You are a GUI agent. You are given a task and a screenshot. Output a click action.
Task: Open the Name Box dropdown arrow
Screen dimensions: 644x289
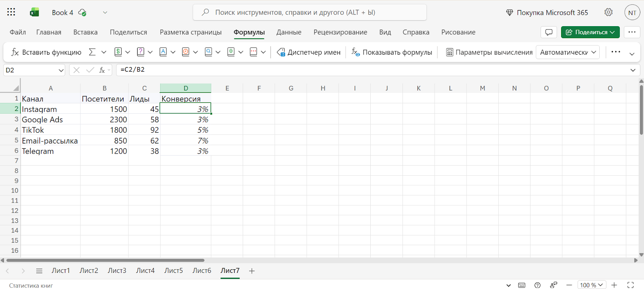[61, 70]
